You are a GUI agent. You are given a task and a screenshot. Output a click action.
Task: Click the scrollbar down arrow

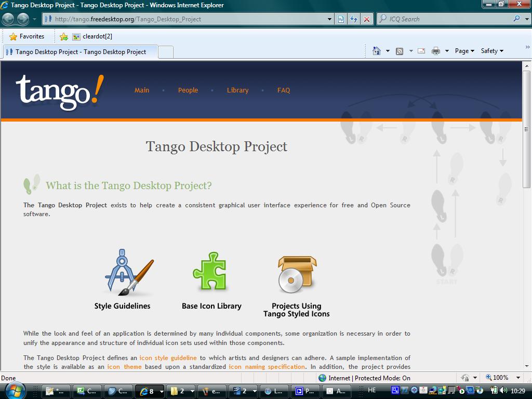pyautogui.click(x=527, y=366)
